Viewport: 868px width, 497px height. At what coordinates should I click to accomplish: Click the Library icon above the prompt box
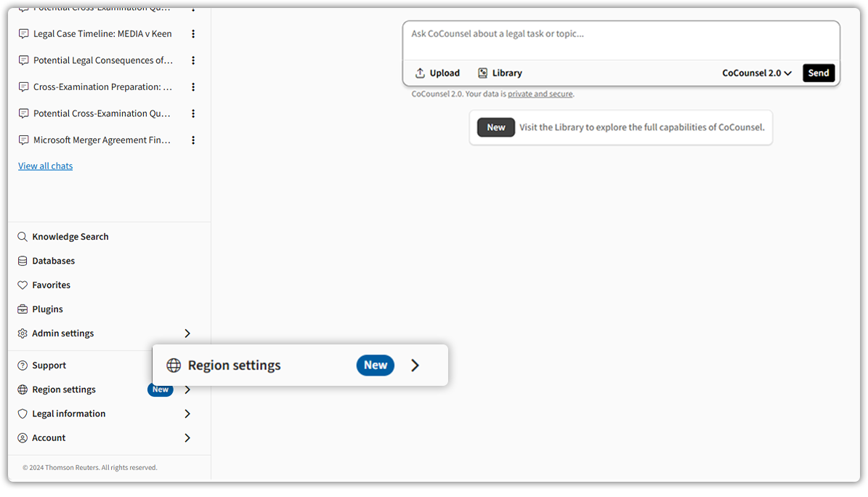point(482,73)
